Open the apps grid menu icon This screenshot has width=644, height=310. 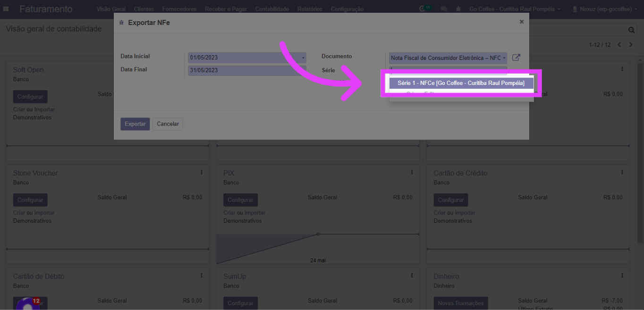click(6, 9)
